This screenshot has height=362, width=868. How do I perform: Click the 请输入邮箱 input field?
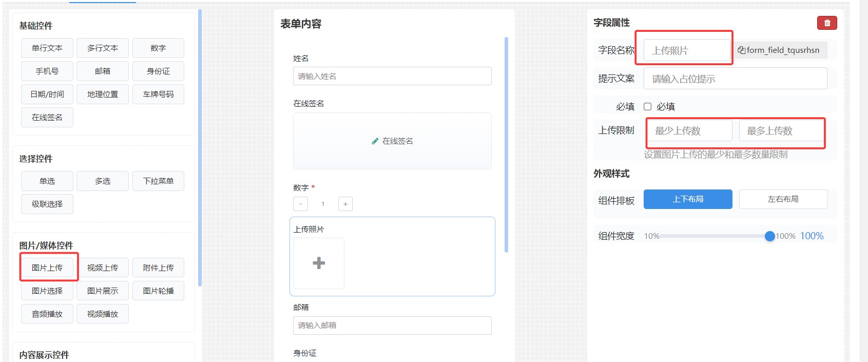pyautogui.click(x=392, y=326)
